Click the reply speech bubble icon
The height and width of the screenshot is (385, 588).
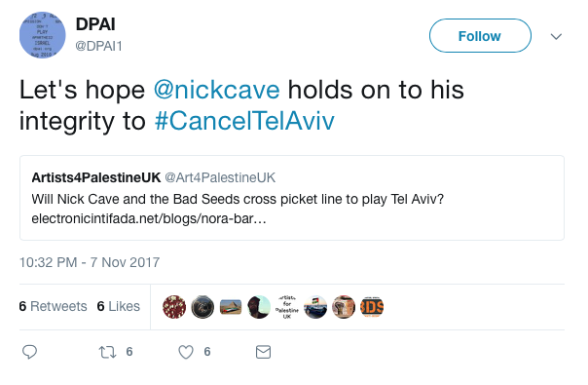[29, 352]
